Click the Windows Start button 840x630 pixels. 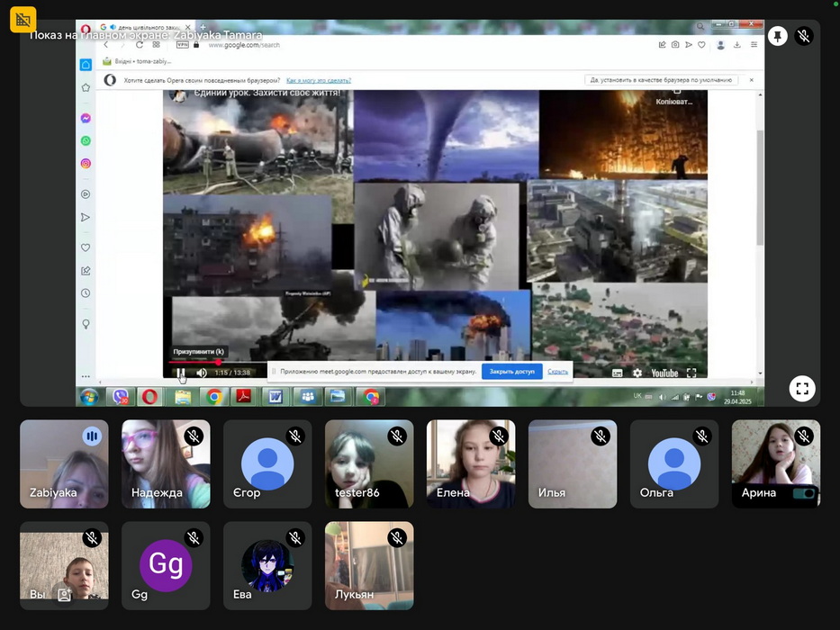88,397
